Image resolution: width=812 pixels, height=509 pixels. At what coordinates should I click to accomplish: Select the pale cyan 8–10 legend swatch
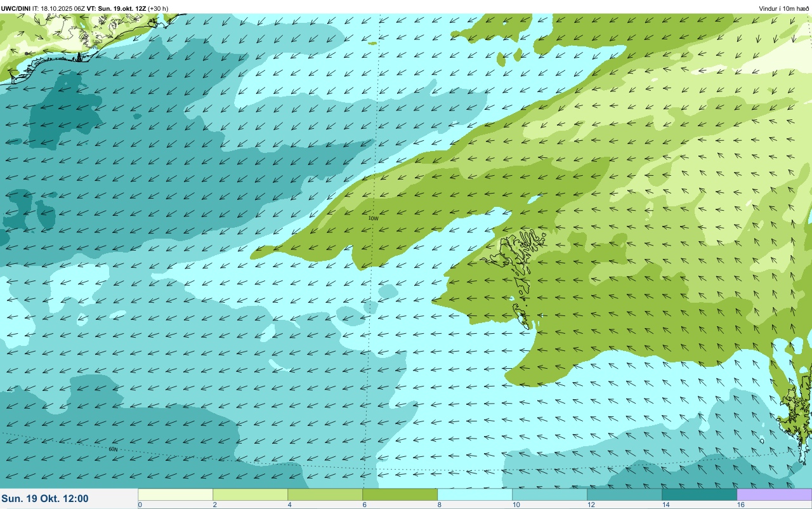[475, 494]
